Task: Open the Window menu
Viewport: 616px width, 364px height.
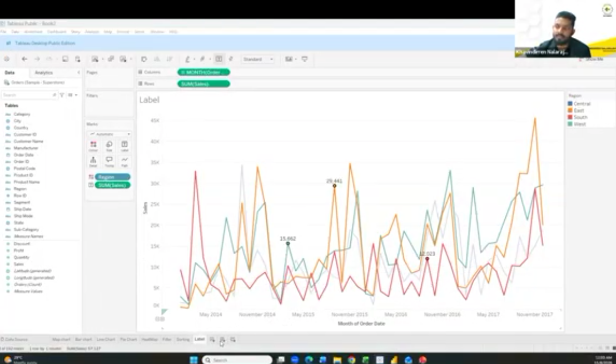Action: click(x=157, y=32)
